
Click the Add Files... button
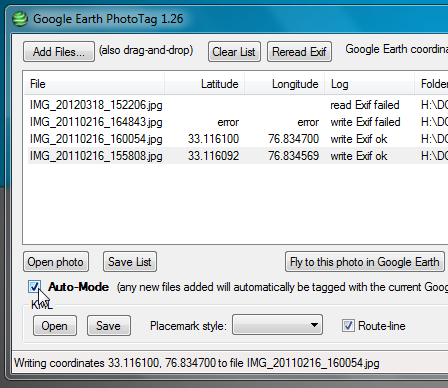[59, 52]
